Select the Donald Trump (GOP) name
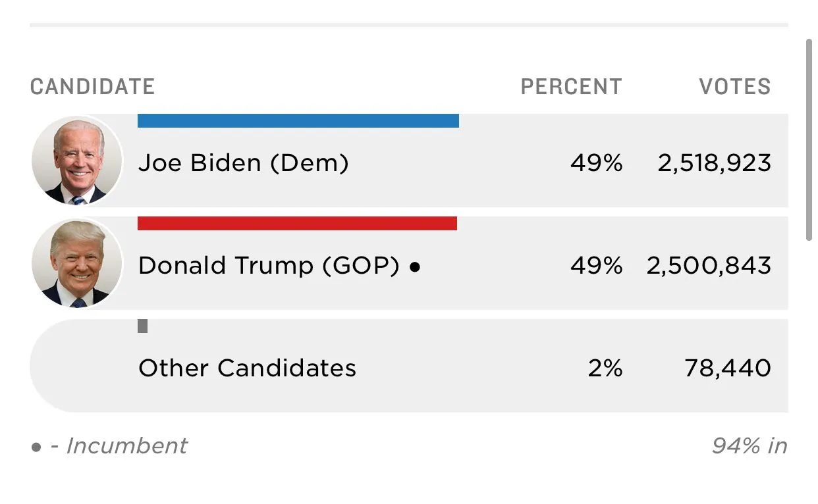This screenshot has width=818, height=504. (x=269, y=265)
